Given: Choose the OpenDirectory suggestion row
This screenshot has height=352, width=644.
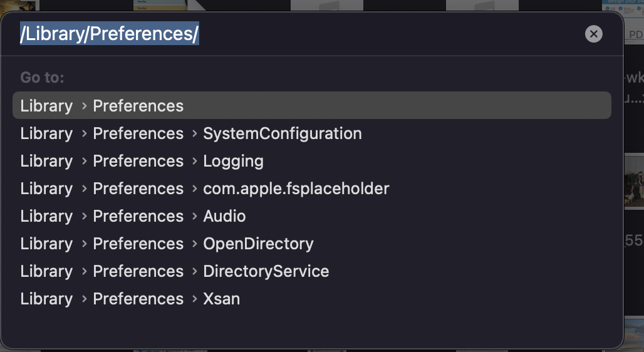Looking at the screenshot, I should click(258, 244).
